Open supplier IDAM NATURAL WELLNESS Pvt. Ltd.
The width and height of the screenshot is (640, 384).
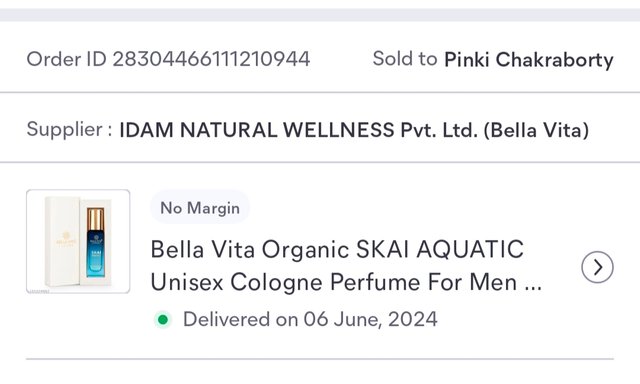[298, 130]
